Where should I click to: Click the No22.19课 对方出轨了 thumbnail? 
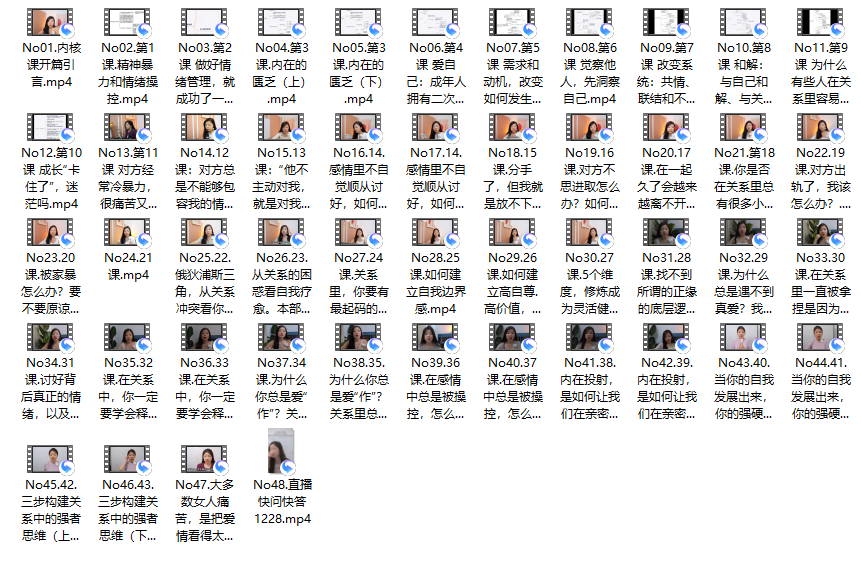[x=822, y=127]
